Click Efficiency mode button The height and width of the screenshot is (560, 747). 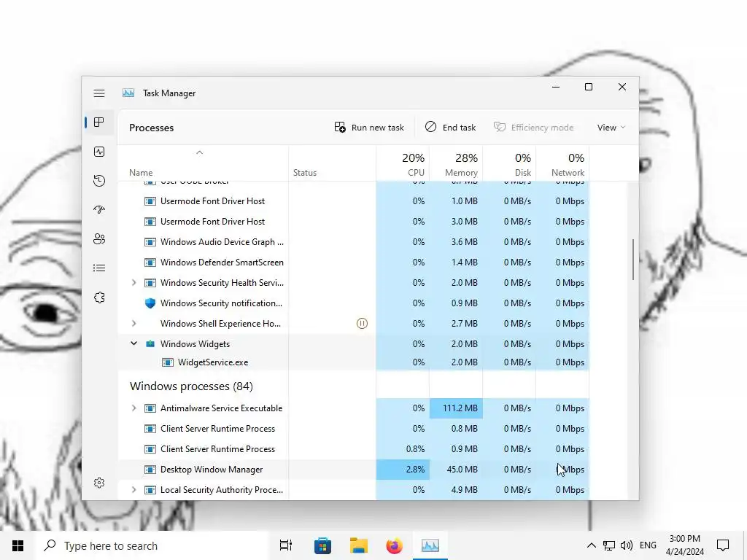(533, 127)
